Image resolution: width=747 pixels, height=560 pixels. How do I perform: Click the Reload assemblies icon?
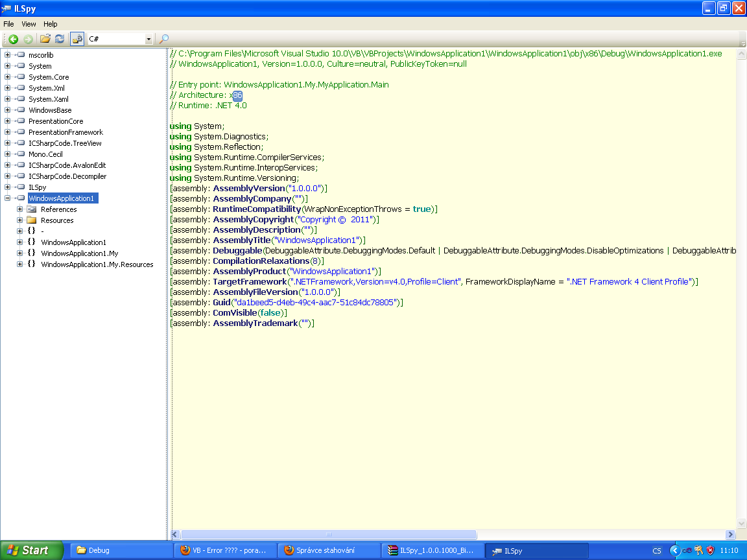(x=59, y=39)
